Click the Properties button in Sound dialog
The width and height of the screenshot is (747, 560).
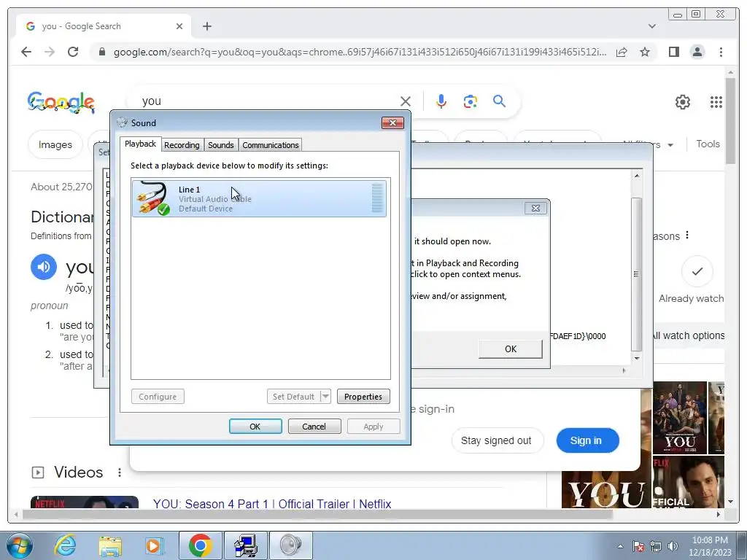tap(363, 397)
